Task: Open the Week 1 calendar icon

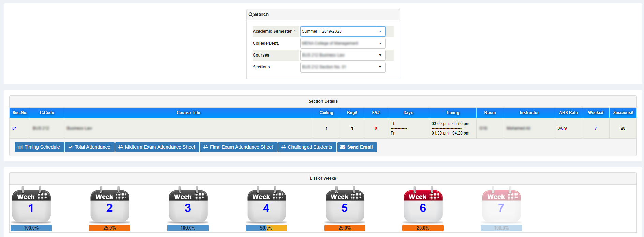Action: [x=31, y=205]
